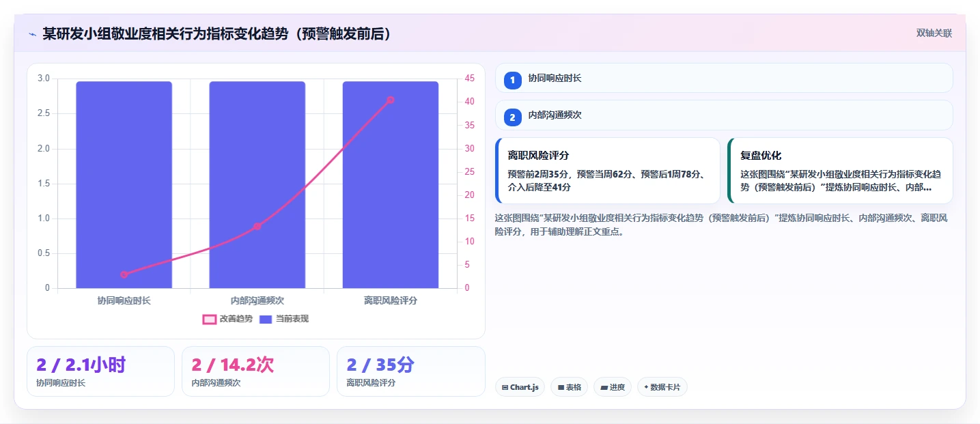Click the 协同响应时长 x-axis label
The width and height of the screenshot is (980, 424).
(124, 300)
